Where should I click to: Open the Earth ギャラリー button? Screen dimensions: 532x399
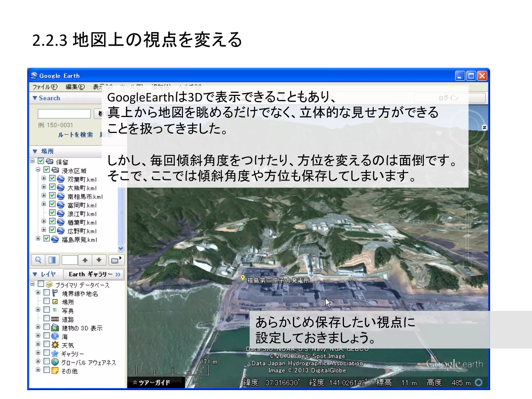(x=94, y=274)
